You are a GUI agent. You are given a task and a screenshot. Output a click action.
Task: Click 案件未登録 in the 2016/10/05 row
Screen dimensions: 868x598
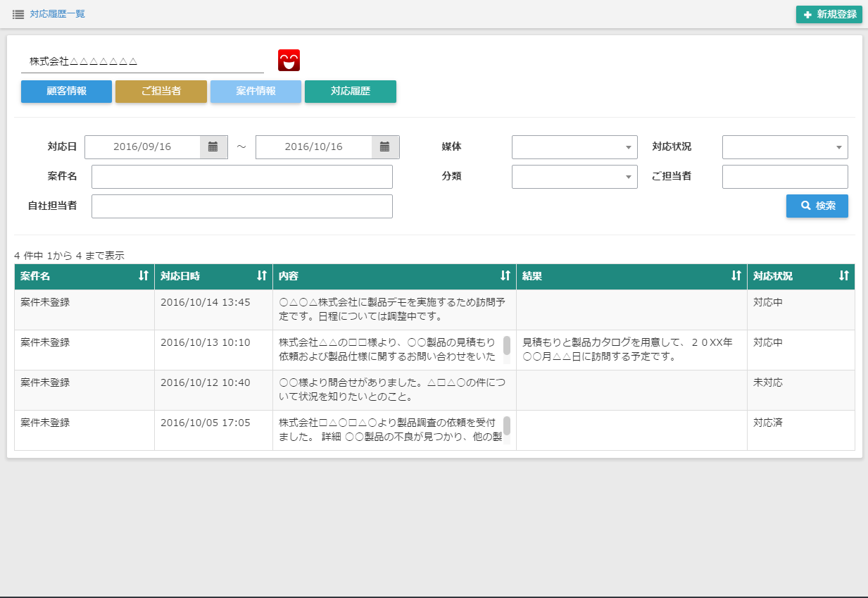(x=45, y=423)
